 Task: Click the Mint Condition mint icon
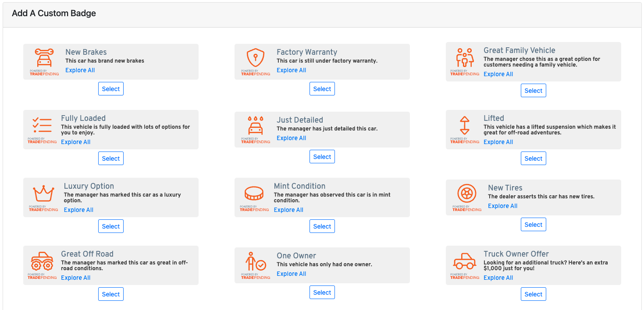[254, 194]
